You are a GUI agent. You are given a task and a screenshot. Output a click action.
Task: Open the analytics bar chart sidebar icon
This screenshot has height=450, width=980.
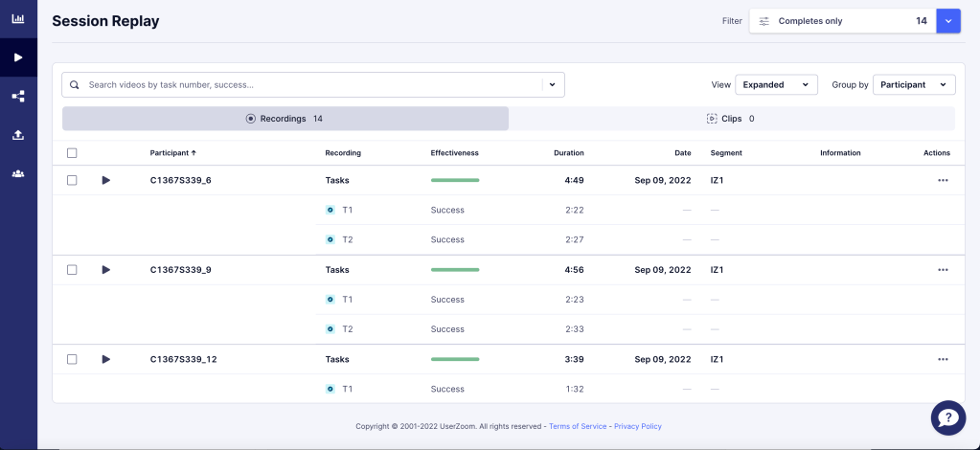pos(18,18)
